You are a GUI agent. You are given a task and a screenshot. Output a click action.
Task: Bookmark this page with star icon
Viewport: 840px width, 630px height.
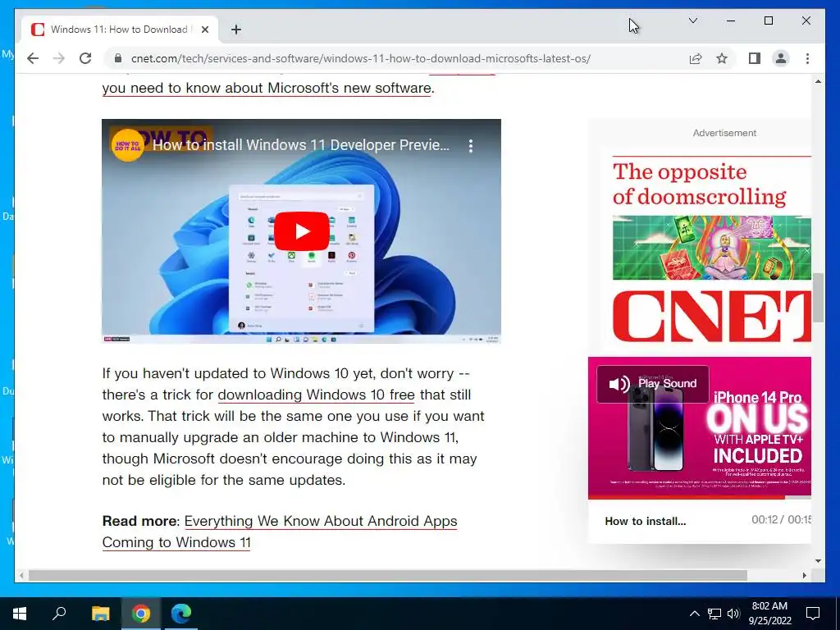pos(722,58)
